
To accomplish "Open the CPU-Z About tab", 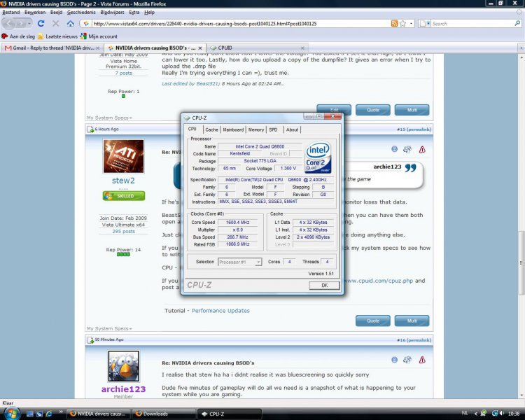I will [293, 129].
